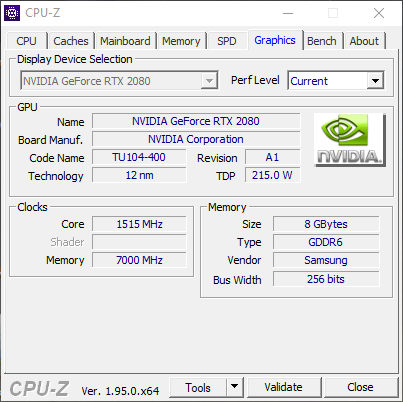
Task: Go to the Memory tab
Action: (181, 41)
